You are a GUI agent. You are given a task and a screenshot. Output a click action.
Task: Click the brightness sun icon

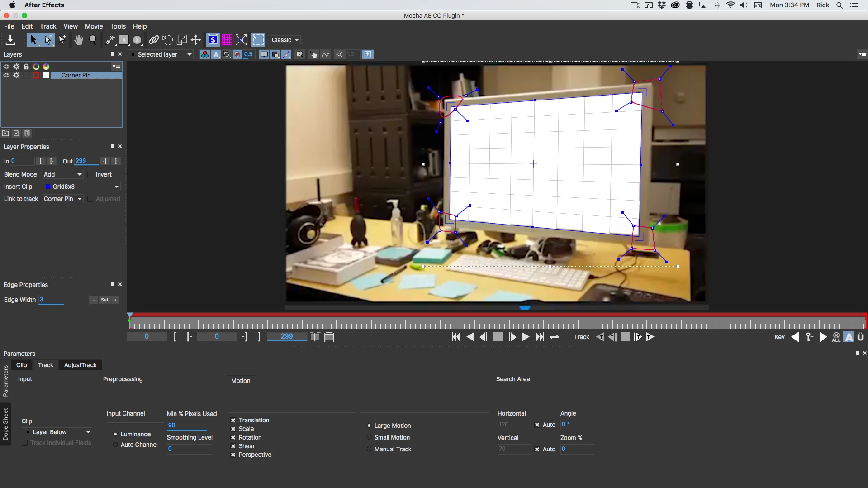point(339,54)
